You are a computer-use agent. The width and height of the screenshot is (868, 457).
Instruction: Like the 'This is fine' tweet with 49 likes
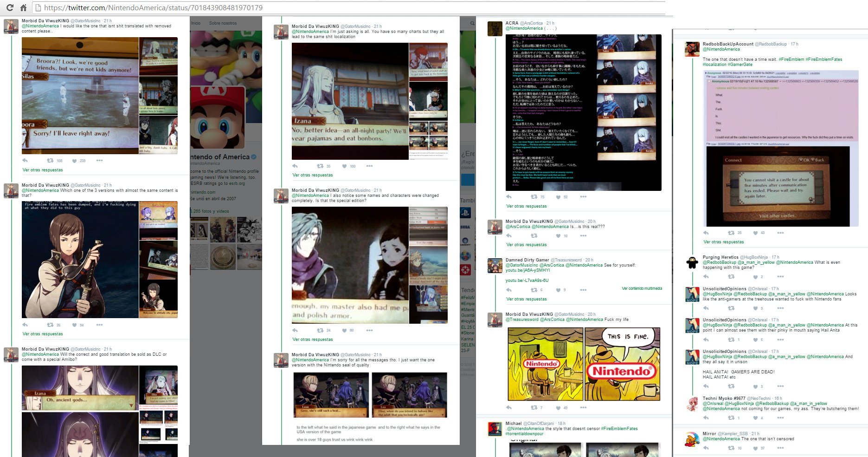[558, 408]
